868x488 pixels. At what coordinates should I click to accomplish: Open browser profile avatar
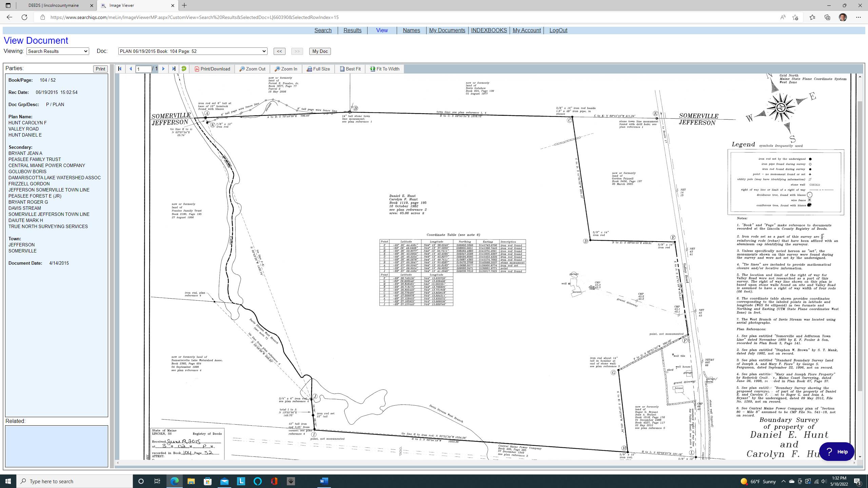[x=843, y=17]
